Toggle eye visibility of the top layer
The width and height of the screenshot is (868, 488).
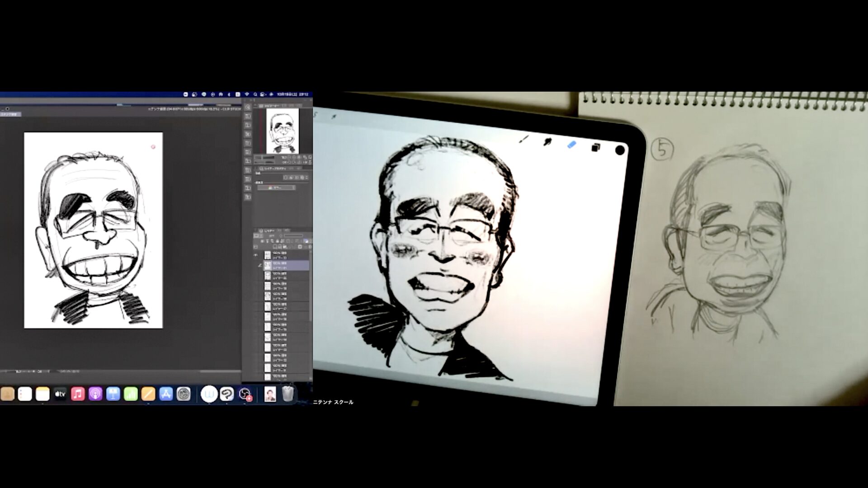(x=256, y=255)
